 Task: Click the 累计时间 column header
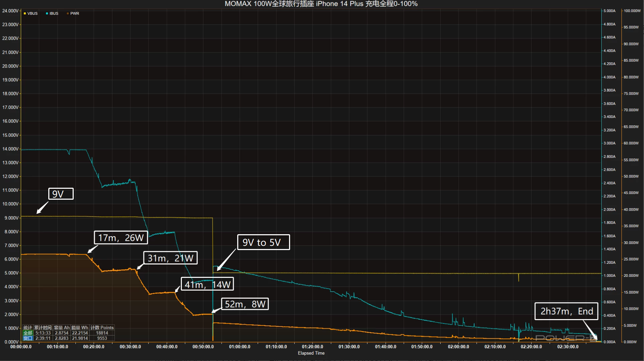43,328
